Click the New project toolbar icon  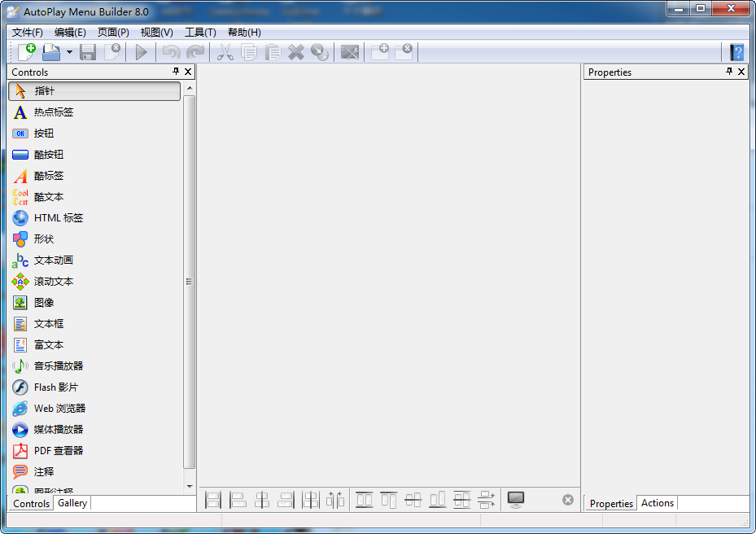pyautogui.click(x=27, y=52)
